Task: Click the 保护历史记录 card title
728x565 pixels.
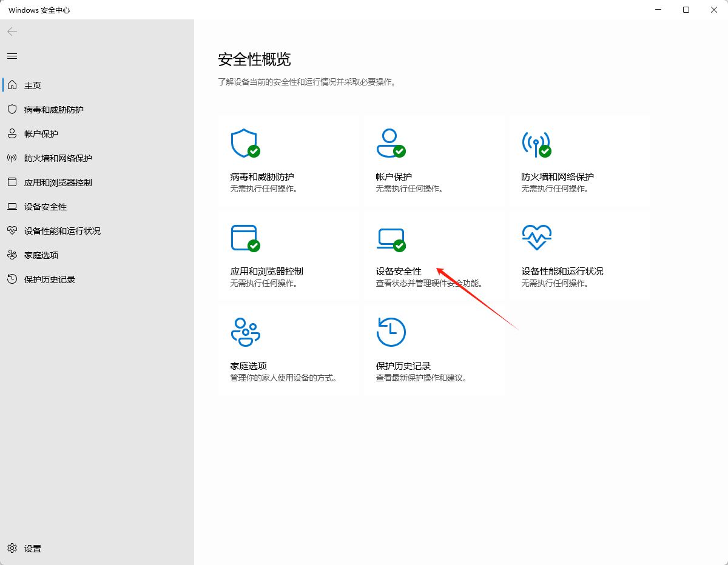Action: [403, 366]
